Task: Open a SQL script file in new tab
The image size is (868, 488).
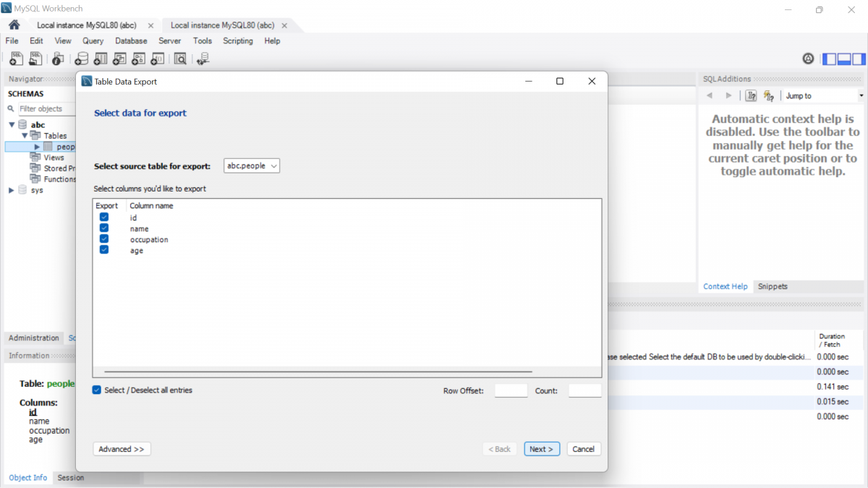Action: click(x=35, y=59)
